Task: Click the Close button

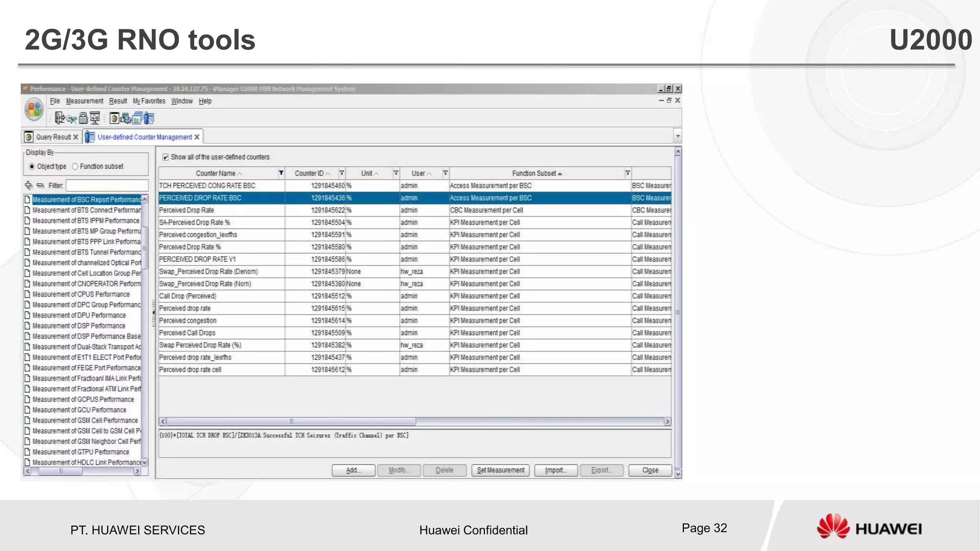Action: point(650,470)
